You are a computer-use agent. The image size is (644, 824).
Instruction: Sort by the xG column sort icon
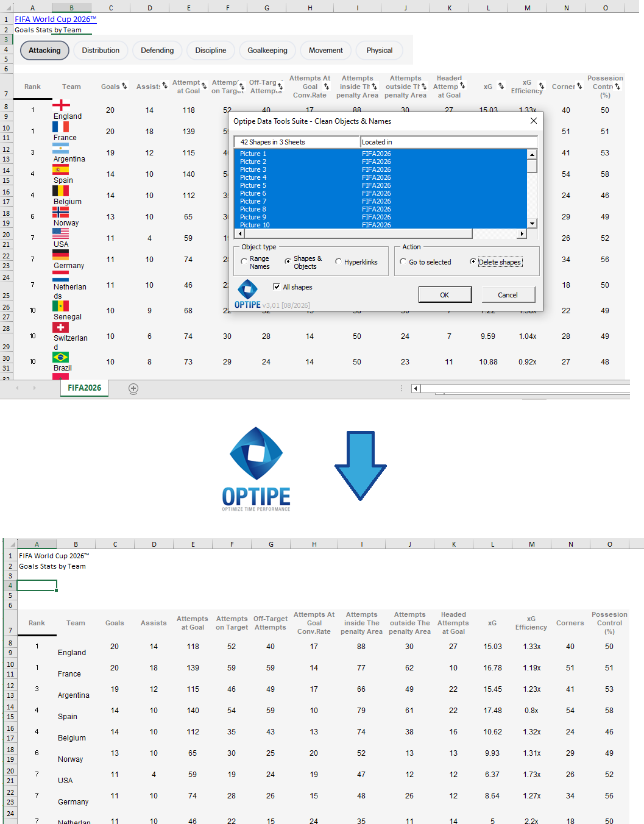[501, 86]
